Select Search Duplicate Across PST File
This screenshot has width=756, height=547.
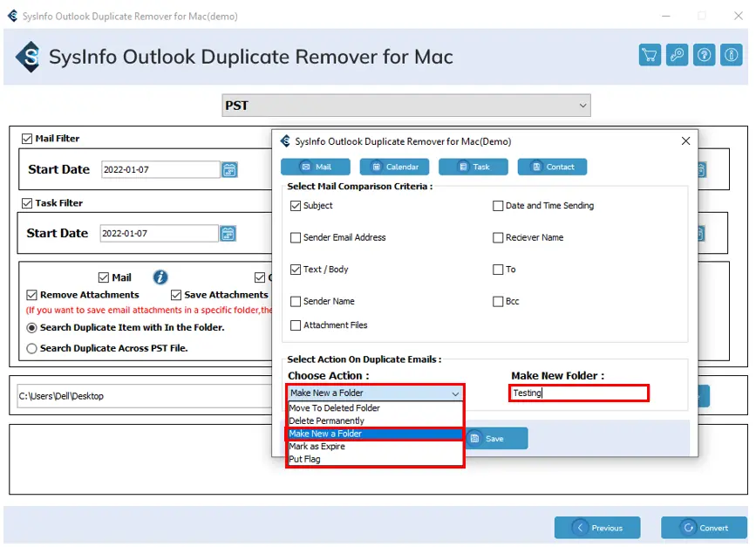click(31, 349)
